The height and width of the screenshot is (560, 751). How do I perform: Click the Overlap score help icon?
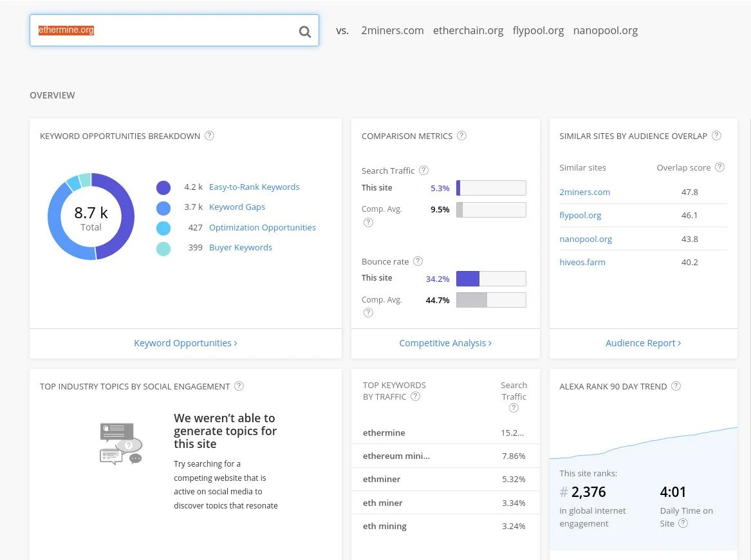(719, 167)
